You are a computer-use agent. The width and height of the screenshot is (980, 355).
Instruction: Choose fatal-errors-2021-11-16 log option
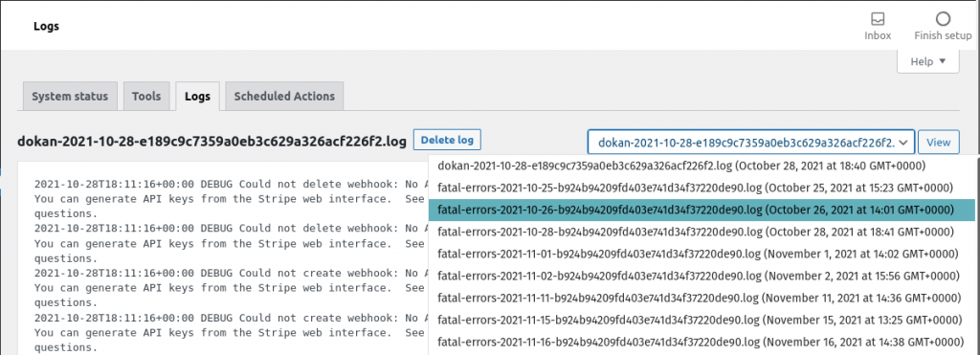click(x=702, y=342)
